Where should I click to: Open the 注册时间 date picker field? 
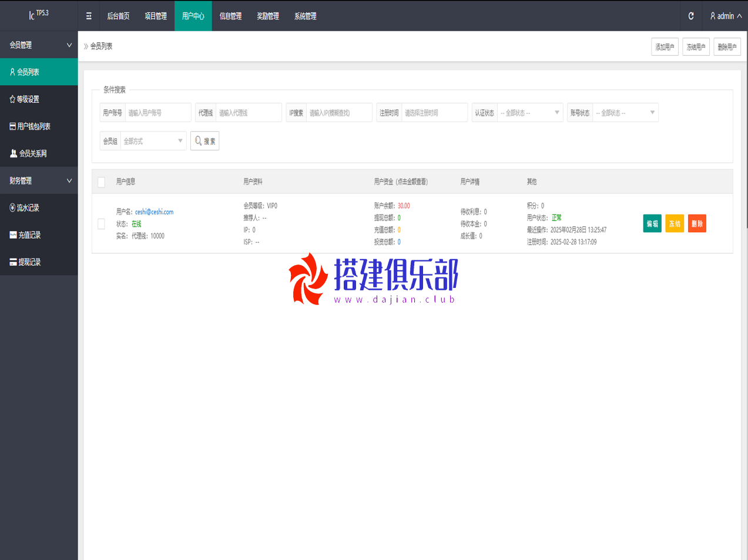[434, 113]
